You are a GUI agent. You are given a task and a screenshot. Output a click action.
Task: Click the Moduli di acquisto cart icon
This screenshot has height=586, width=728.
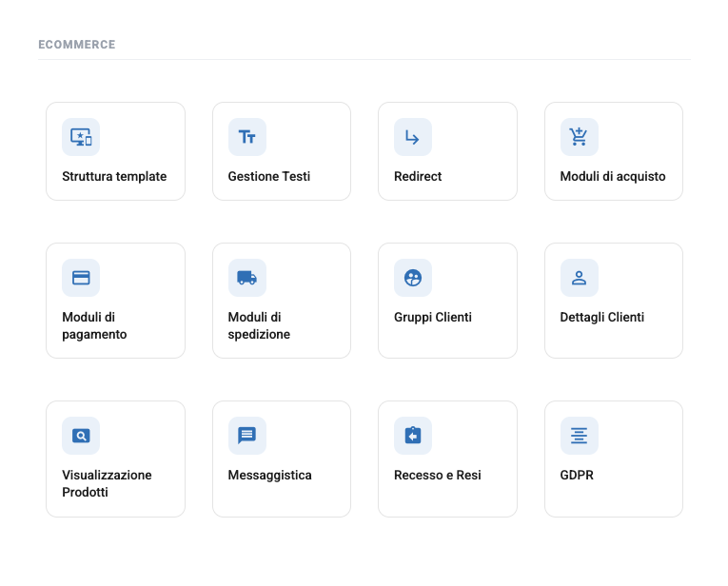point(579,137)
